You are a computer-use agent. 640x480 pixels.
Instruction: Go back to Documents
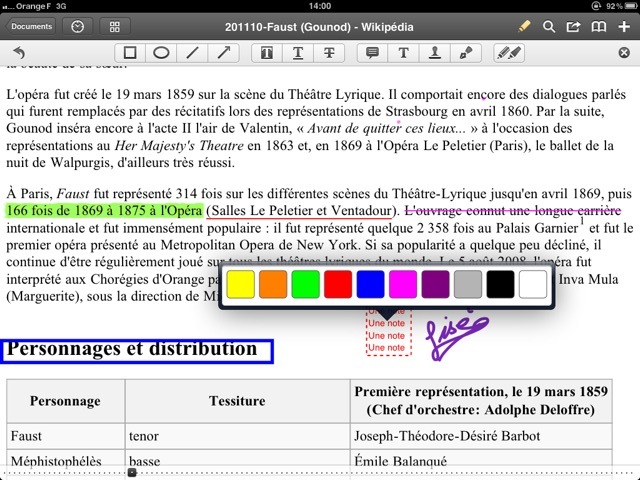(32, 26)
